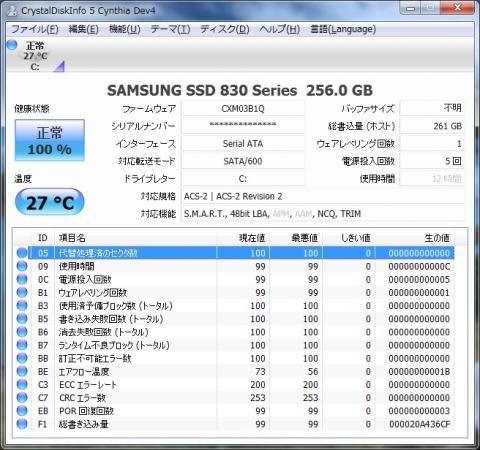Click the blue status orb for attribute 09
Viewport: 480px width, 450px height.
click(x=22, y=266)
